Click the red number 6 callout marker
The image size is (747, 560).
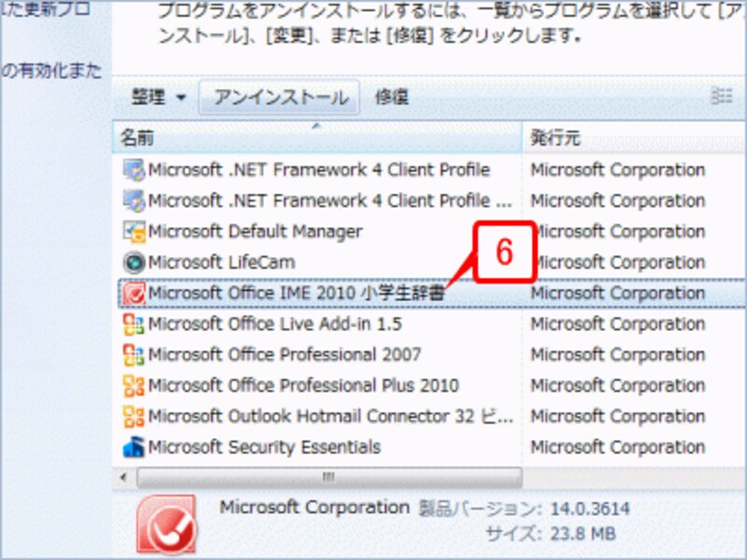pos(505,250)
